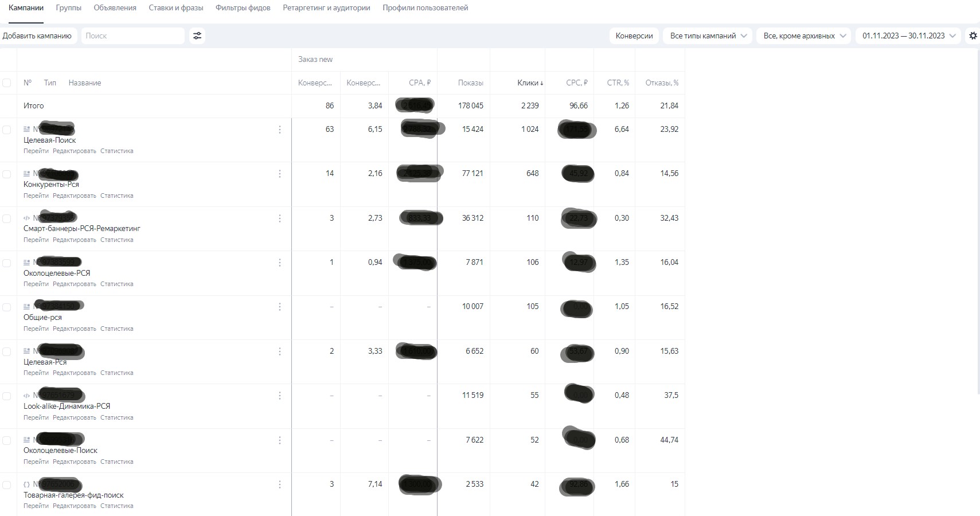Click the table settings gear icon

pos(973,36)
